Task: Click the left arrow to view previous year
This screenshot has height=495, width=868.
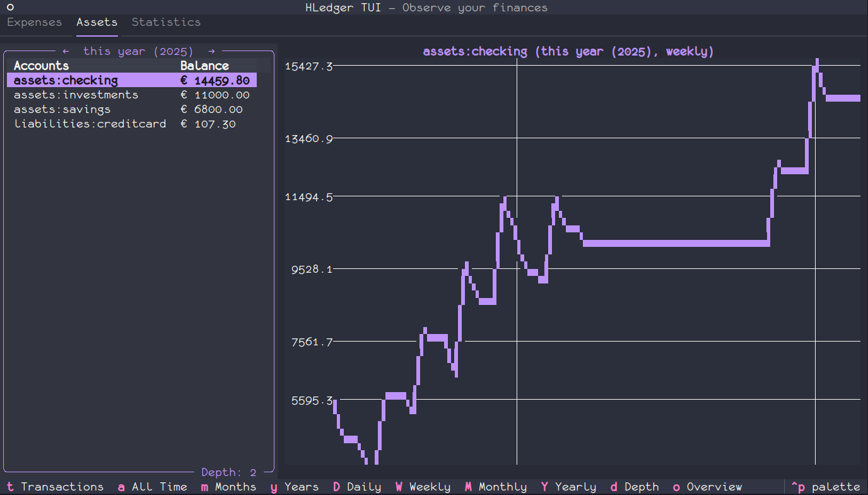Action: click(x=66, y=51)
